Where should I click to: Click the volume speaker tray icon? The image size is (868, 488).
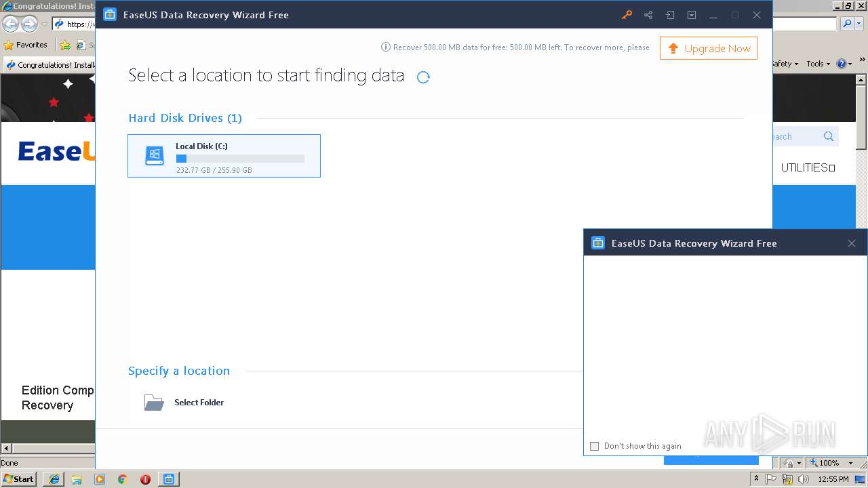pyautogui.click(x=804, y=479)
